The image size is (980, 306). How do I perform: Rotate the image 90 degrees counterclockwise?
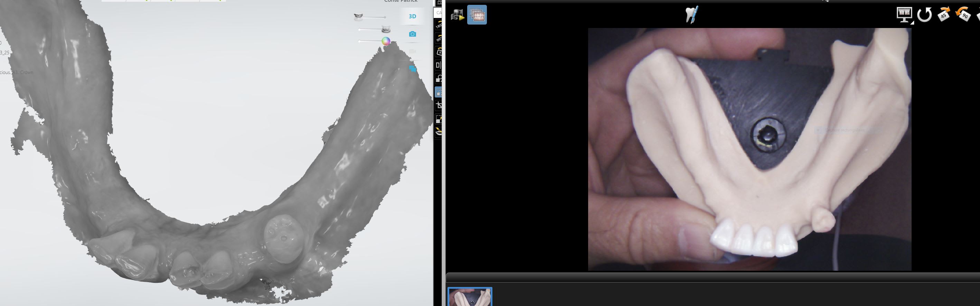pyautogui.click(x=963, y=15)
